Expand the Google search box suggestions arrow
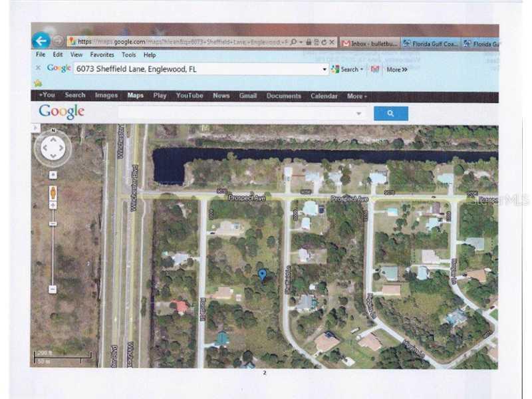Image resolution: width=532 pixels, height=399 pixels. (360, 113)
